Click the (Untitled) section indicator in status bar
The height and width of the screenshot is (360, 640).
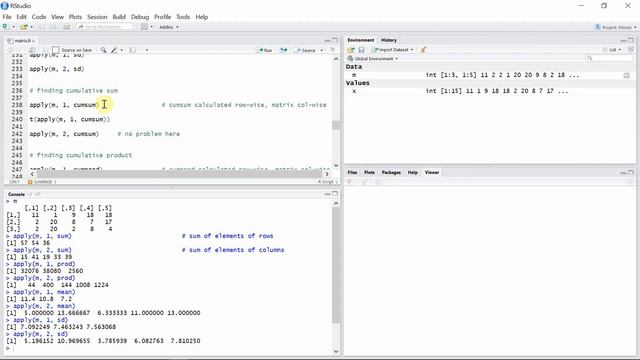pos(42,182)
